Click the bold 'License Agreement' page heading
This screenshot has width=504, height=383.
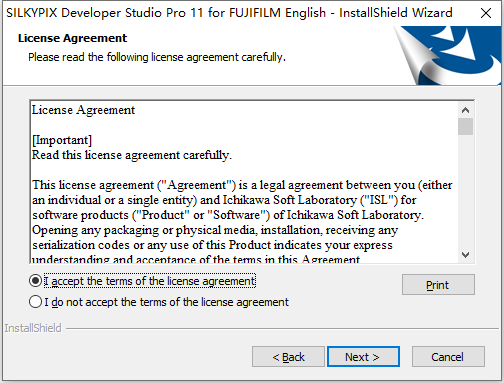(72, 38)
